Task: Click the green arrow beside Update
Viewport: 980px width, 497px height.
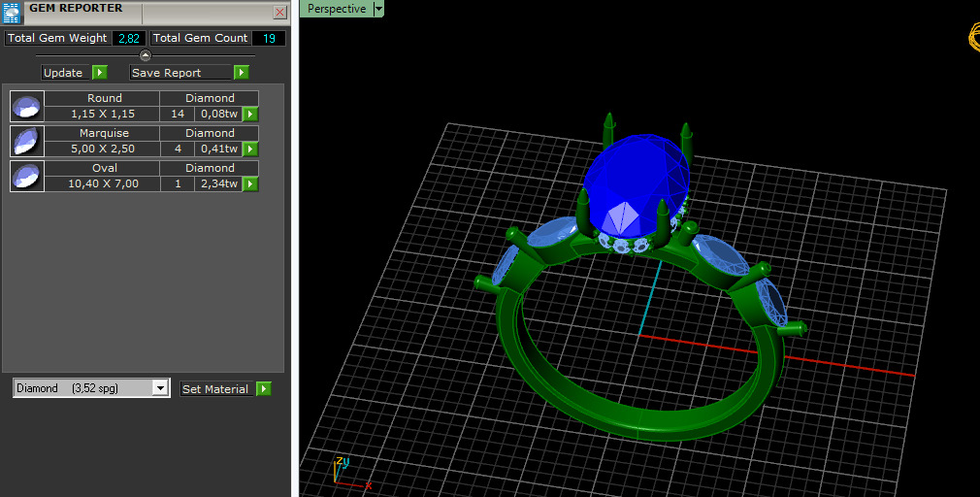Action: coord(100,73)
